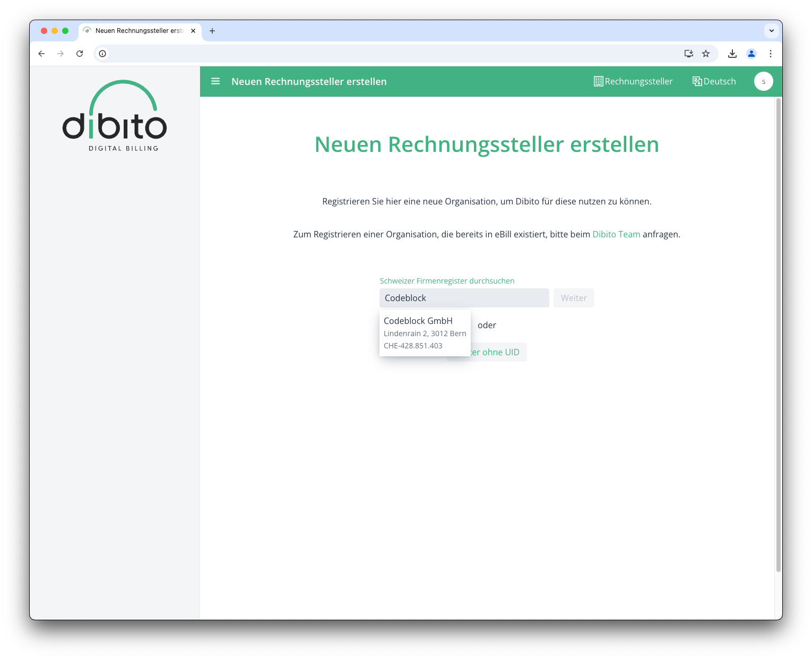Expand the tab search chevron
This screenshot has height=659, width=812.
[x=772, y=31]
